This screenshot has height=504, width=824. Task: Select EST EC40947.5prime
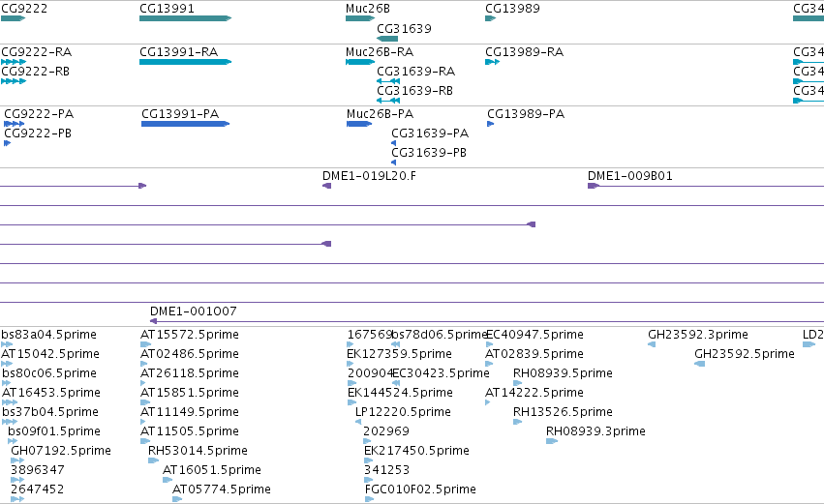pos(534,335)
